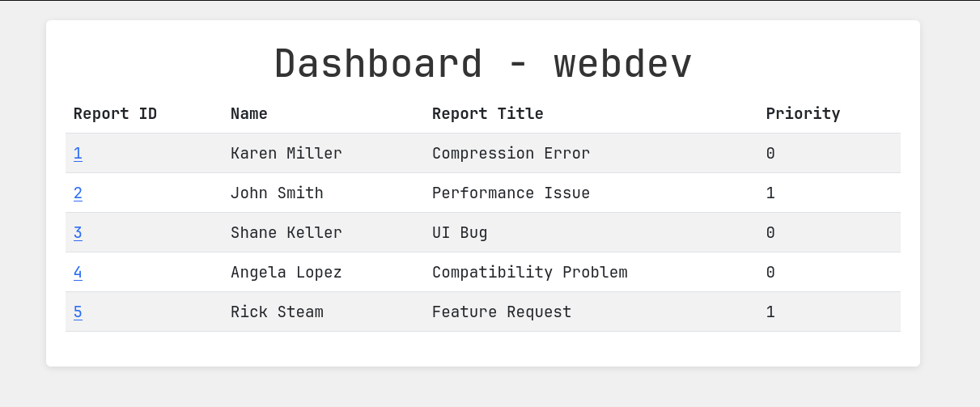Viewport: 980px width, 407px height.
Task: Select the Compression Error report title
Action: pyautogui.click(x=511, y=154)
